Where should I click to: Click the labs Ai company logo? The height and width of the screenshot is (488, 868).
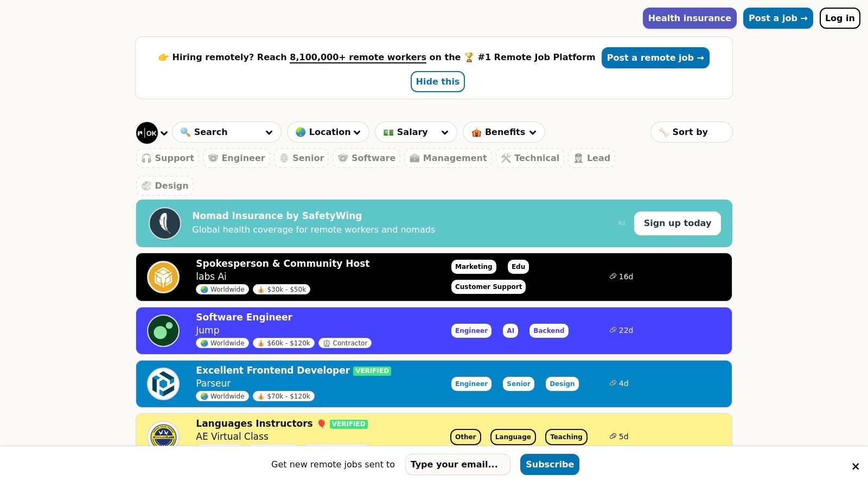point(163,277)
